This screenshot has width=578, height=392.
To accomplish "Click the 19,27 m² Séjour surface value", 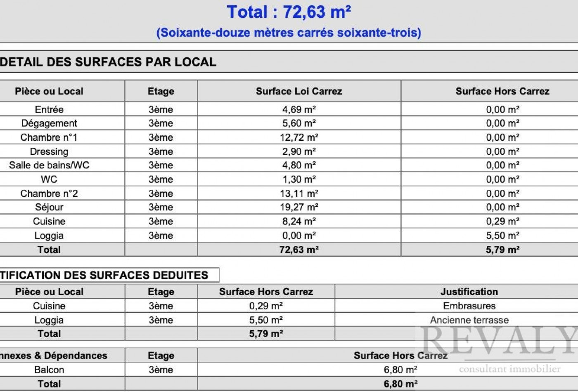I will tap(299, 207).
